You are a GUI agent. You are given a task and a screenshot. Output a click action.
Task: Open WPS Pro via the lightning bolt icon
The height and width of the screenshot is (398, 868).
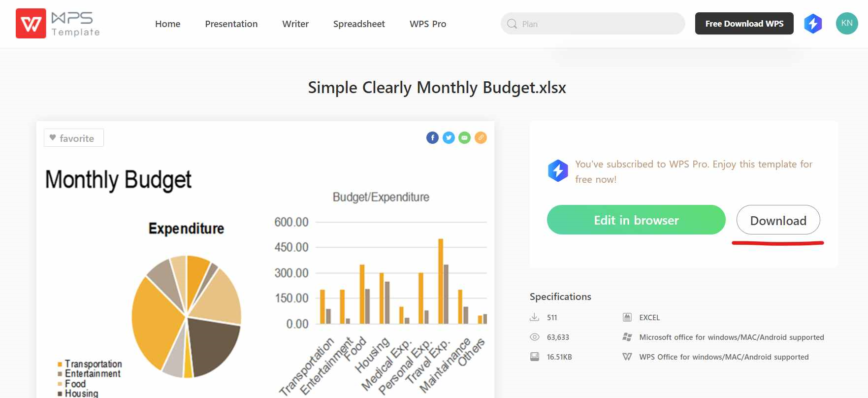813,23
